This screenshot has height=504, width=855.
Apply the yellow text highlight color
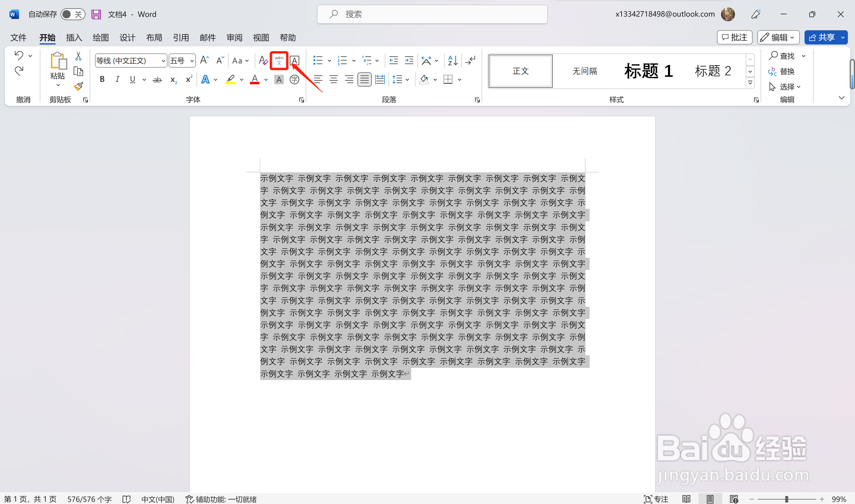tap(230, 80)
